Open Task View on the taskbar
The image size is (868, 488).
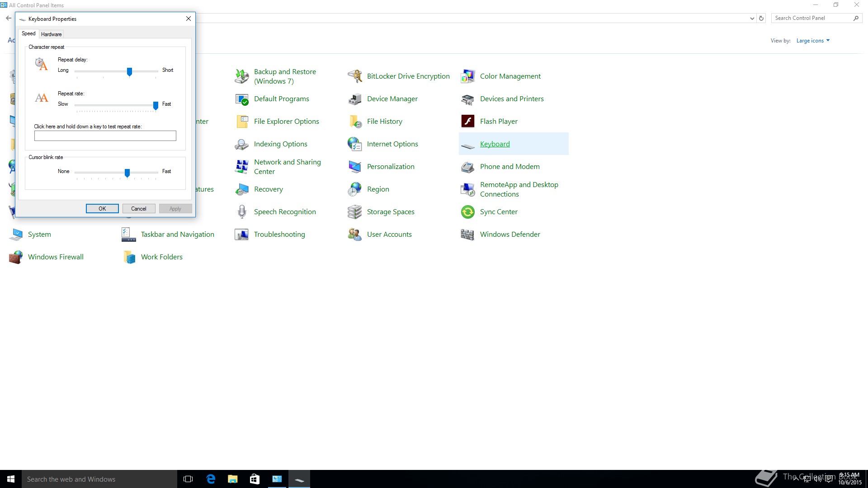pos(188,479)
